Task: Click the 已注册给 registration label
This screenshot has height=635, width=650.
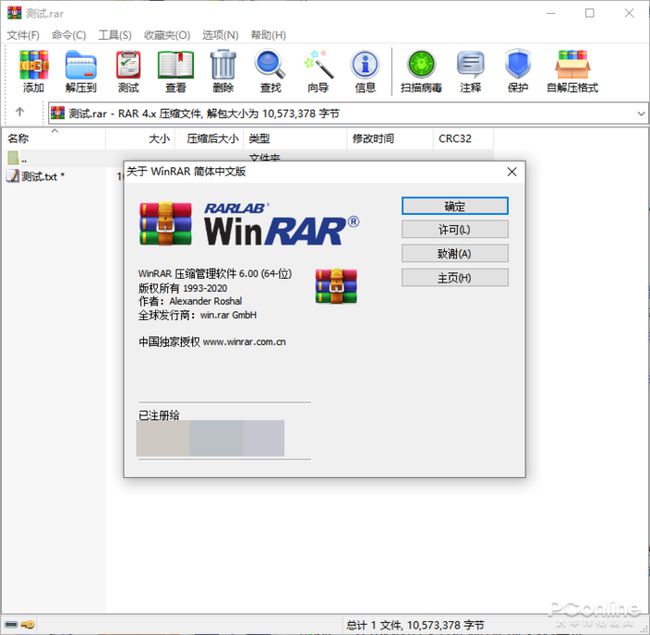Action: click(159, 415)
